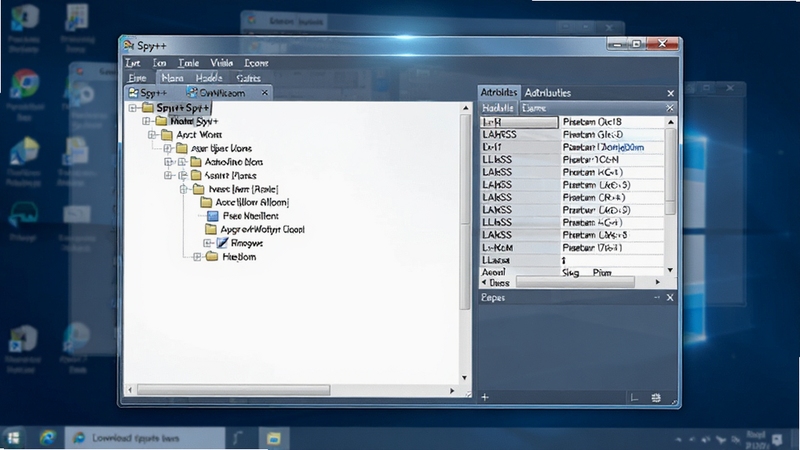This screenshot has height=450, width=800.
Task: Click the folder icon of 'Aygr e/rWoftyrt Goonl'
Action: 211,230
